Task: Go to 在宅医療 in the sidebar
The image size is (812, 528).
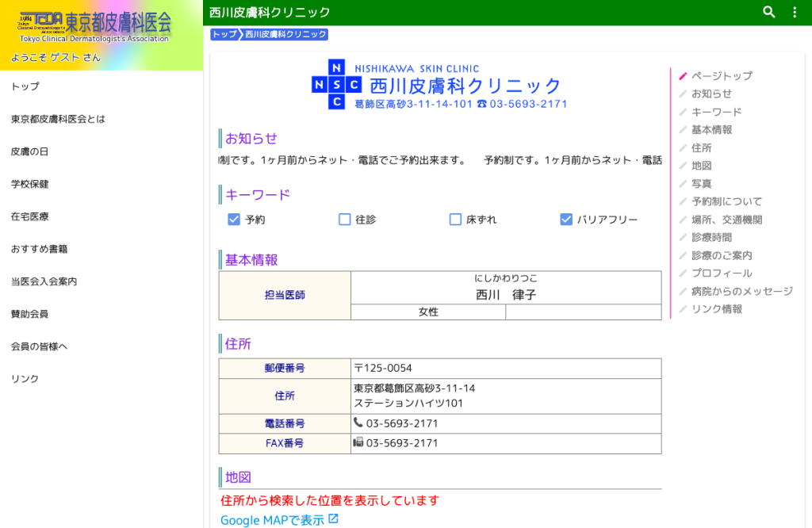Action: (29, 216)
